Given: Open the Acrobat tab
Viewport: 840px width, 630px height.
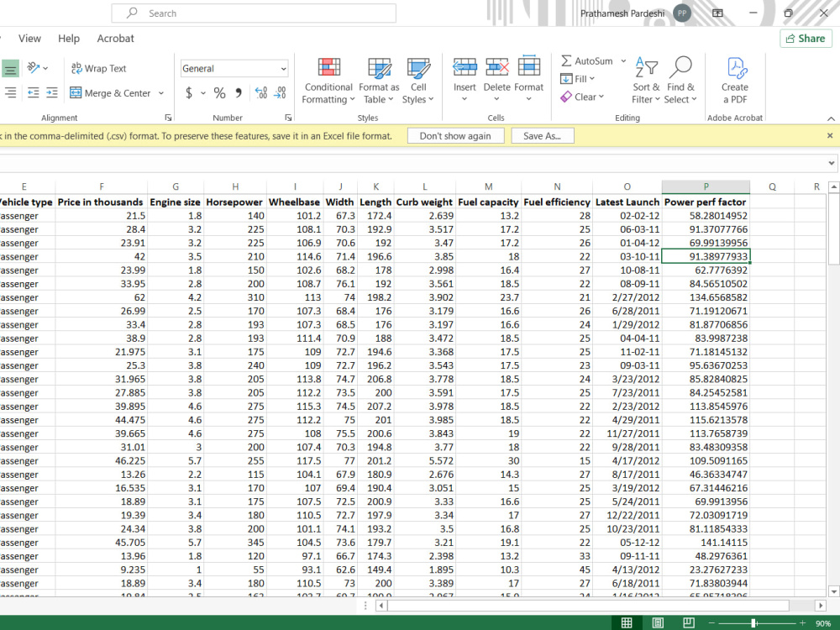Looking at the screenshot, I should (115, 39).
